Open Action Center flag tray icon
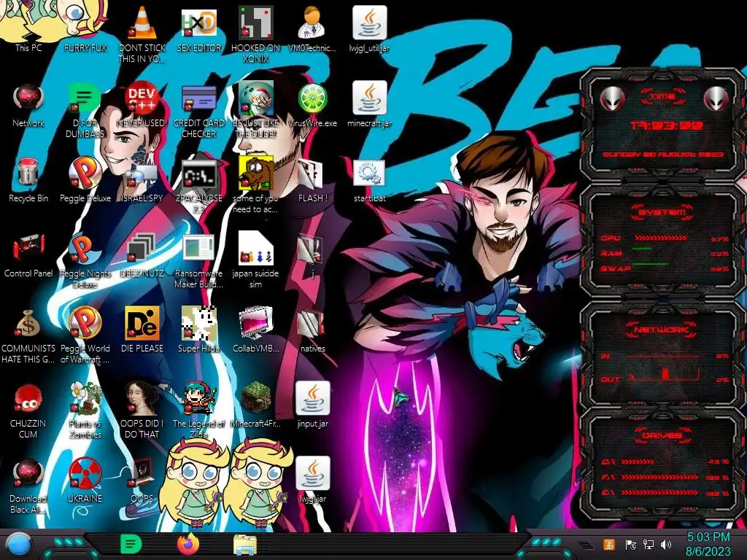747x560 pixels. (x=630, y=544)
